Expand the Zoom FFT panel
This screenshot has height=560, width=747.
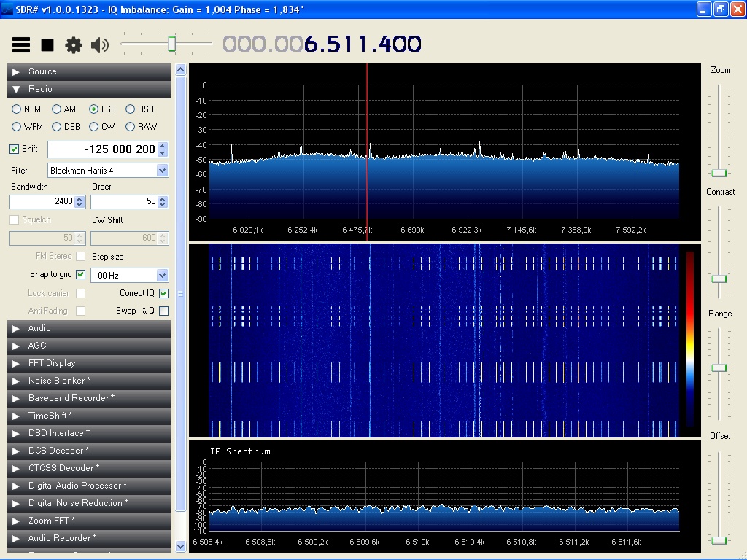(88, 521)
